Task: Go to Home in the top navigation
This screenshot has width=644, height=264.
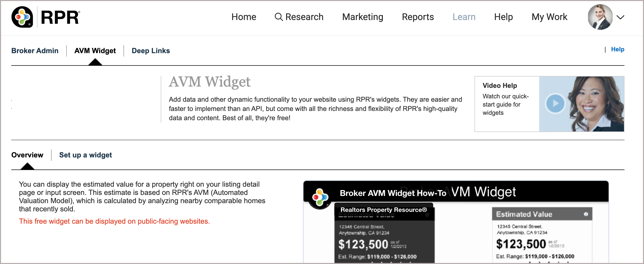Action: tap(244, 17)
